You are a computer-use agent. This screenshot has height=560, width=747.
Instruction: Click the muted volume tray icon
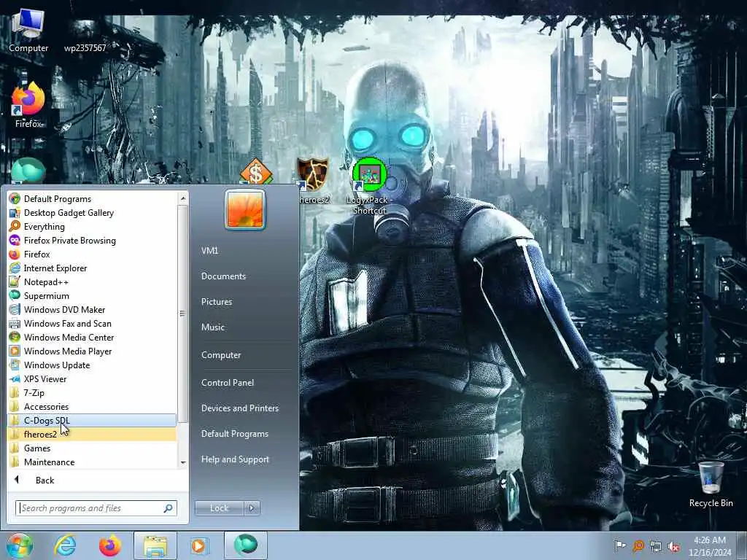pos(673,547)
